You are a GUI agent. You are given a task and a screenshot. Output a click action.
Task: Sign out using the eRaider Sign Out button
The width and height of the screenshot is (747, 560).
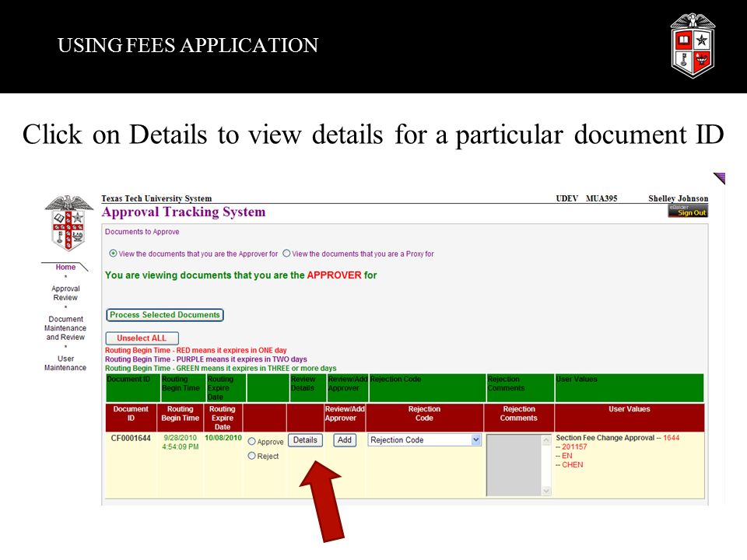coord(688,211)
